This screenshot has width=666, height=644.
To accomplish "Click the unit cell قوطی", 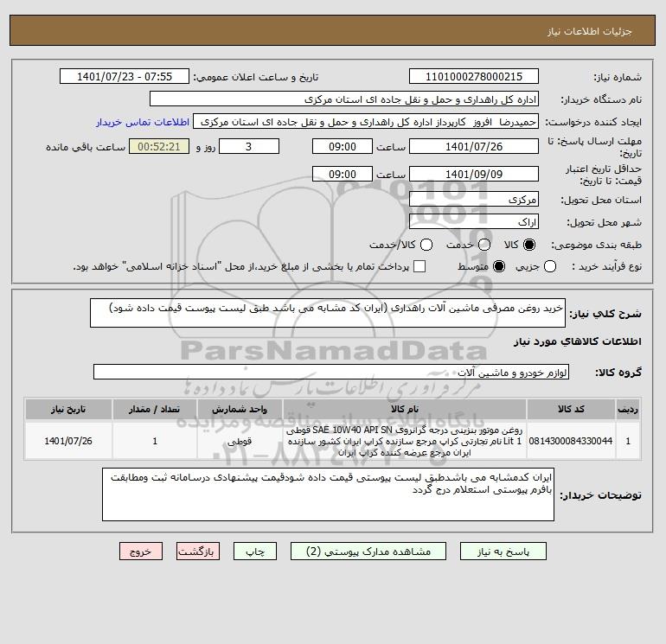I will pos(240,441).
